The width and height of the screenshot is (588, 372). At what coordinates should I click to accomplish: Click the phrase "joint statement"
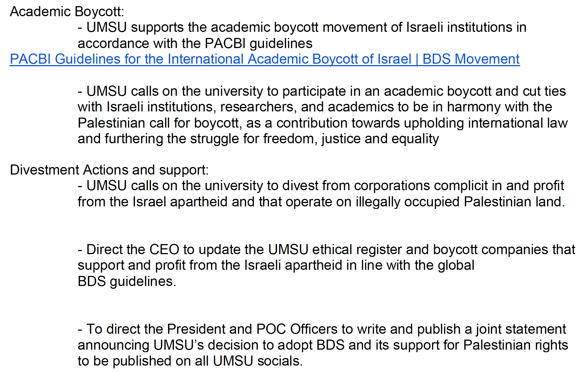[x=521, y=329]
